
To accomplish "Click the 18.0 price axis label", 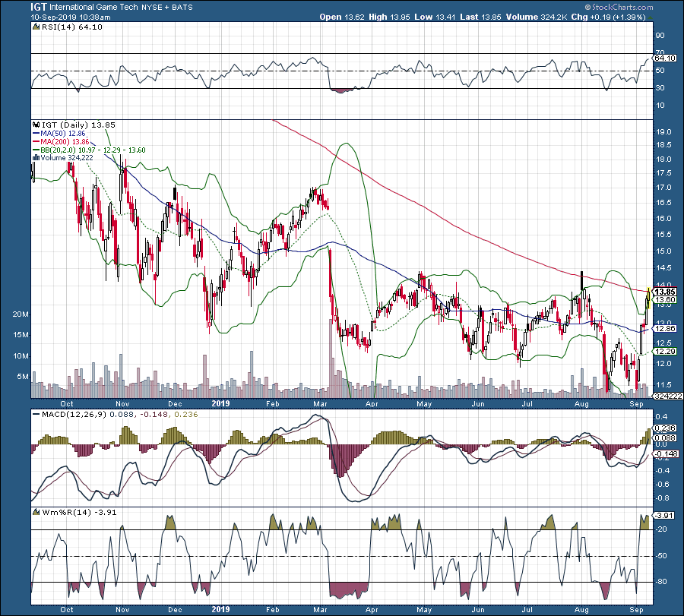I will [x=663, y=160].
